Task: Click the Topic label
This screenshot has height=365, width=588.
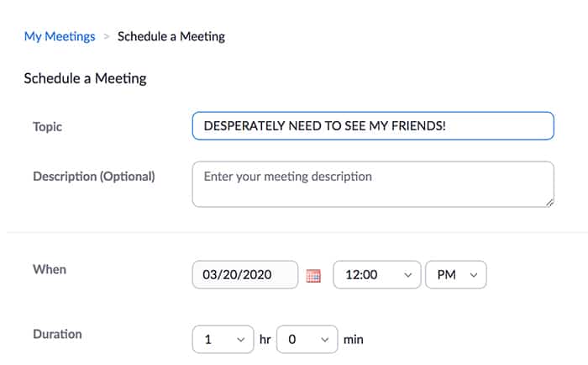Action: 48,127
